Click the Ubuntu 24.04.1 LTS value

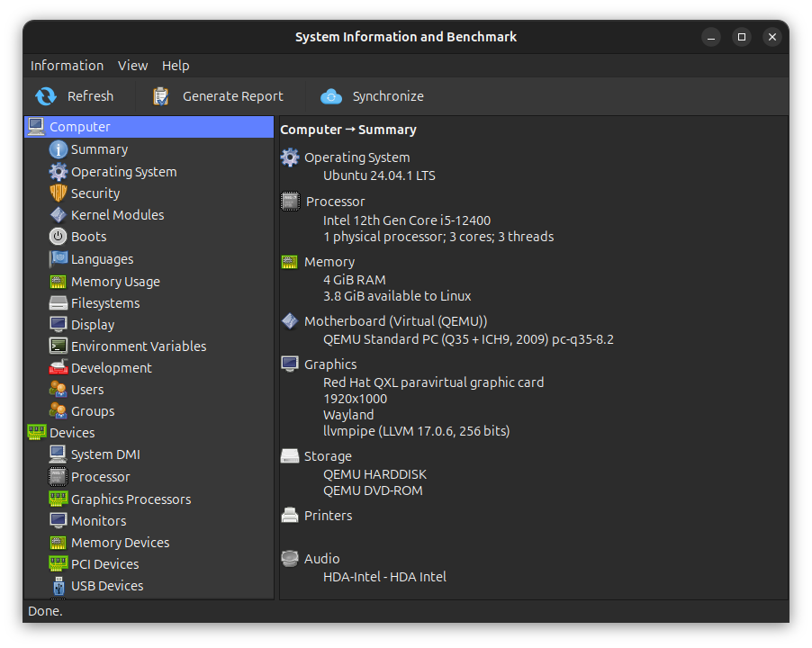pyautogui.click(x=379, y=175)
